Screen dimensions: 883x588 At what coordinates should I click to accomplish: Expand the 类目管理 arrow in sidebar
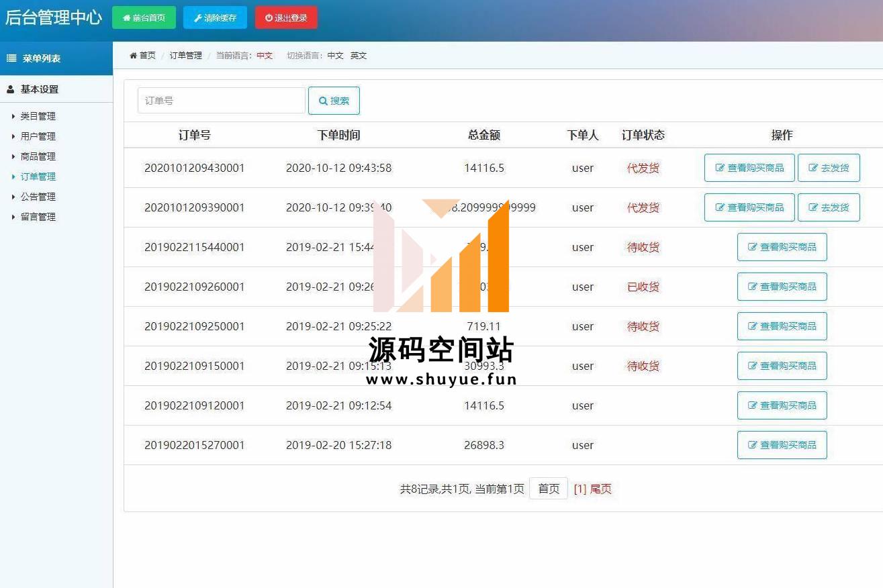[13, 116]
